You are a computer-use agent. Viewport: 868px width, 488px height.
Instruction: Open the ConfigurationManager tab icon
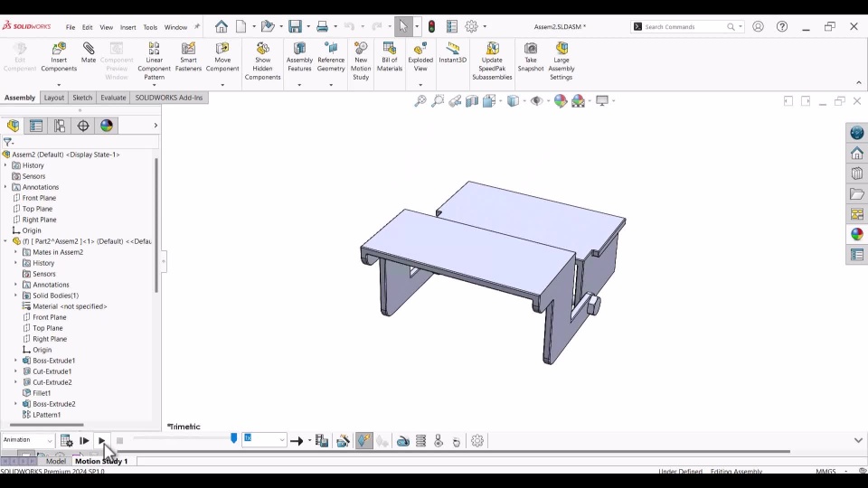pos(60,126)
